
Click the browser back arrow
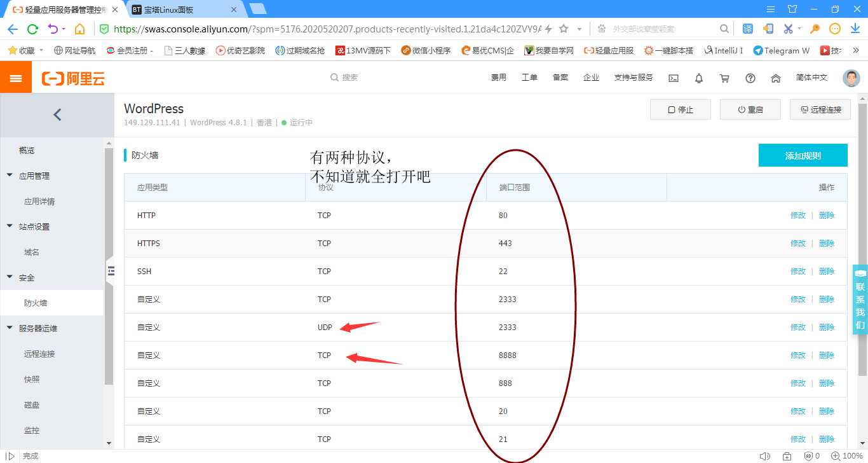(x=13, y=29)
